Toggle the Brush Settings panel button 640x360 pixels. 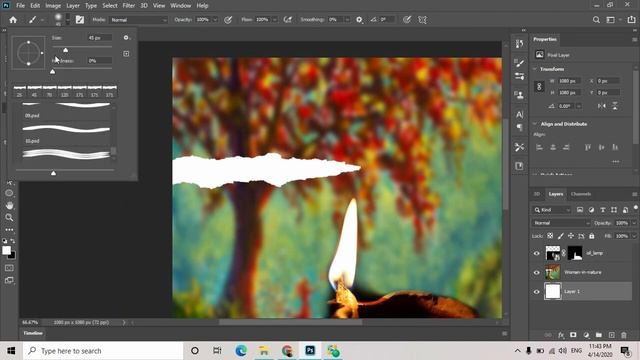80,20
